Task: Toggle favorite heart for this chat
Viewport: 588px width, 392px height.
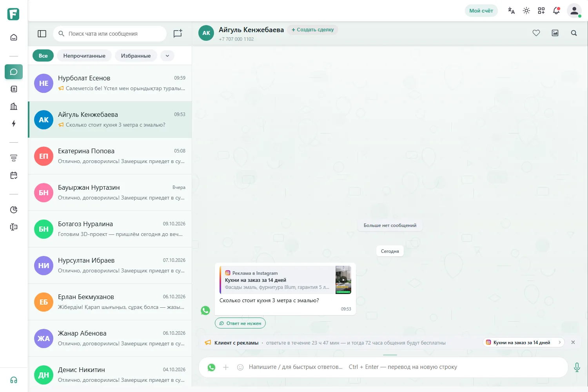Action: [x=536, y=33]
